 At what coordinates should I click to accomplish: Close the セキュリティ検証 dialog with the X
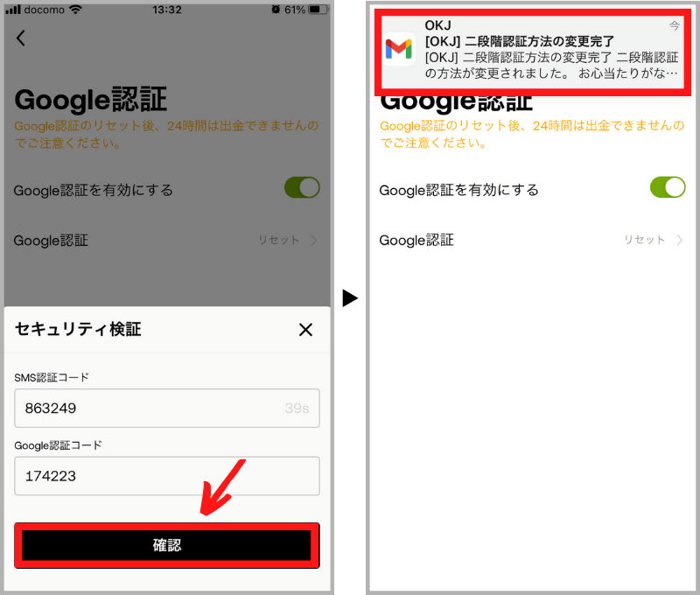305,330
